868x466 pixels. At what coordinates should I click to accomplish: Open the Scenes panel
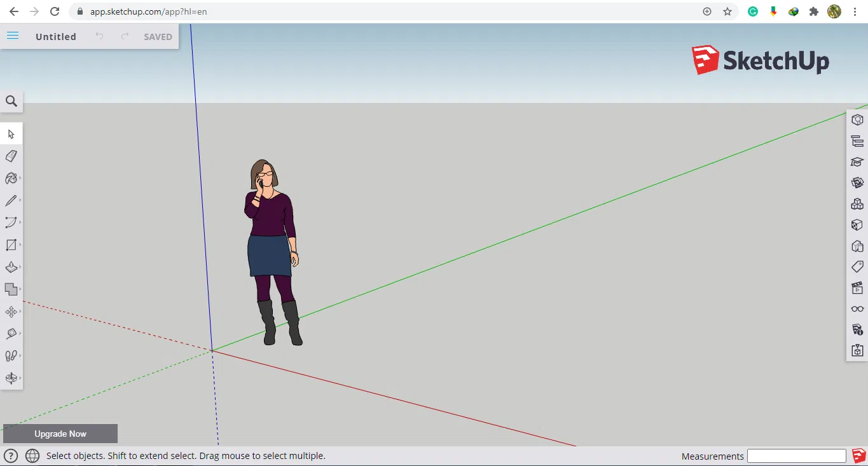pyautogui.click(x=857, y=287)
